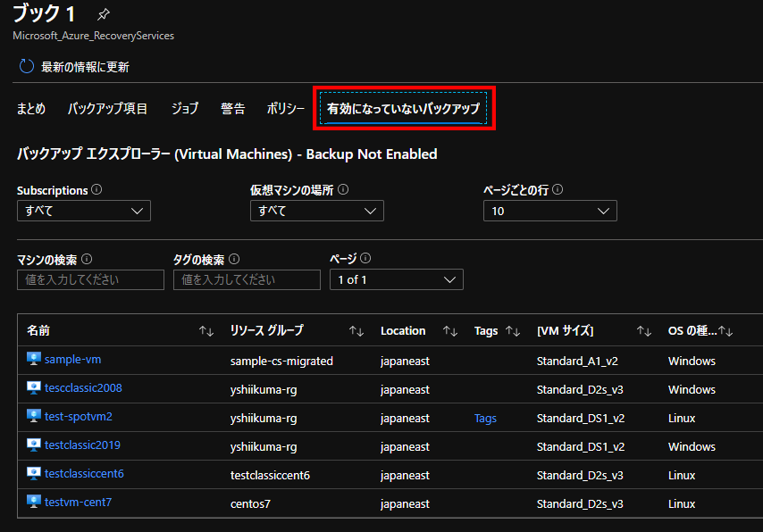Click the info icon beside Subscriptions
This screenshot has height=532, width=763.
point(96,190)
